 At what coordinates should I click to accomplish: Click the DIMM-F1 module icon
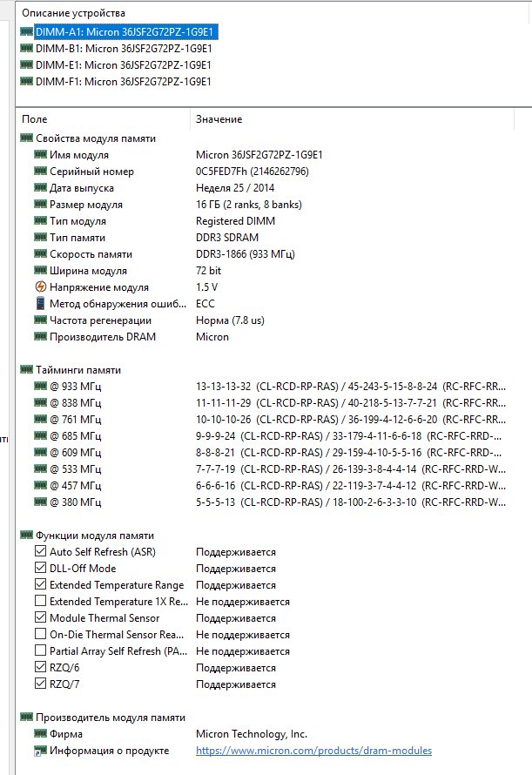click(27, 82)
